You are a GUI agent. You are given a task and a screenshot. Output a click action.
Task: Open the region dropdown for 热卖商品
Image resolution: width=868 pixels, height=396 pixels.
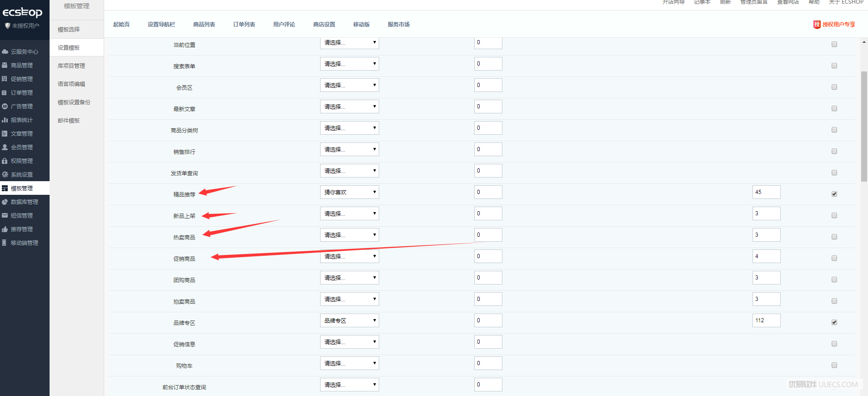click(x=350, y=235)
